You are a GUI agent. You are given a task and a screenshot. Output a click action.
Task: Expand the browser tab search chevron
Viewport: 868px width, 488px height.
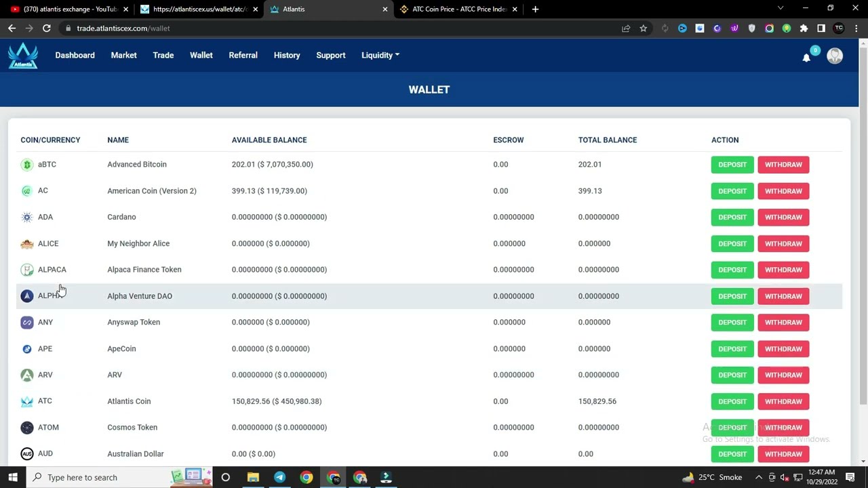781,9
